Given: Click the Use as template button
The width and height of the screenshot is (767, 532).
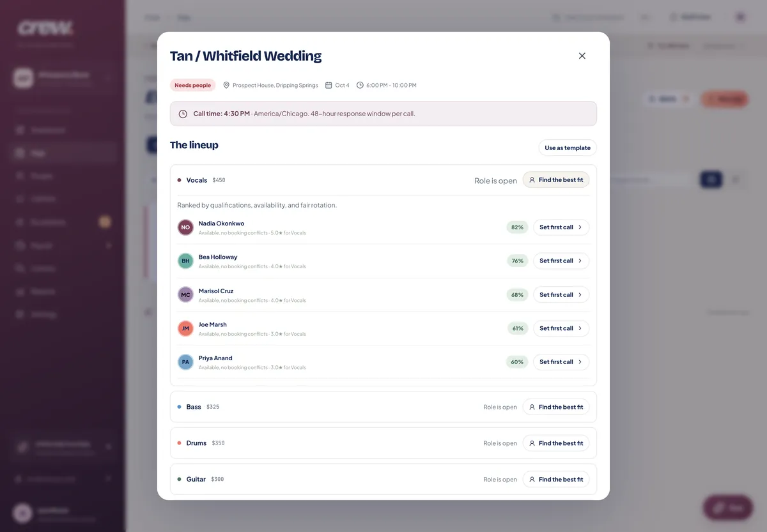Looking at the screenshot, I should click(x=568, y=148).
